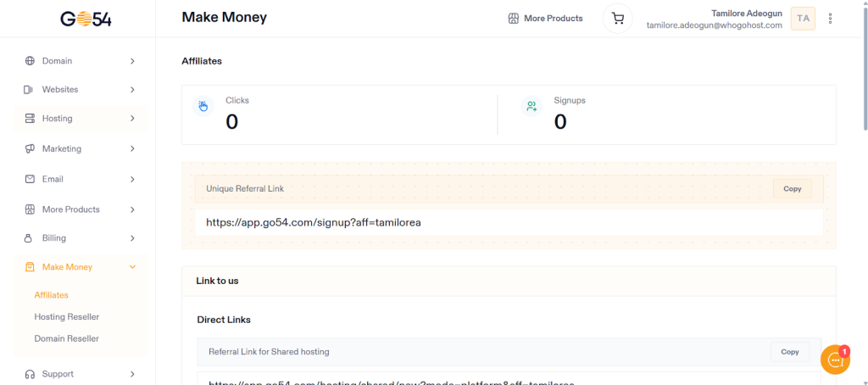Collapse the Make Money section chevron
Viewport: 868px width, 385px height.
pos(132,267)
